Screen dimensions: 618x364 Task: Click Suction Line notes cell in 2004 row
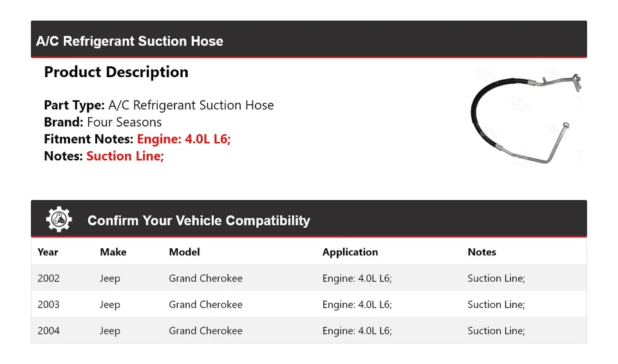pos(496,331)
